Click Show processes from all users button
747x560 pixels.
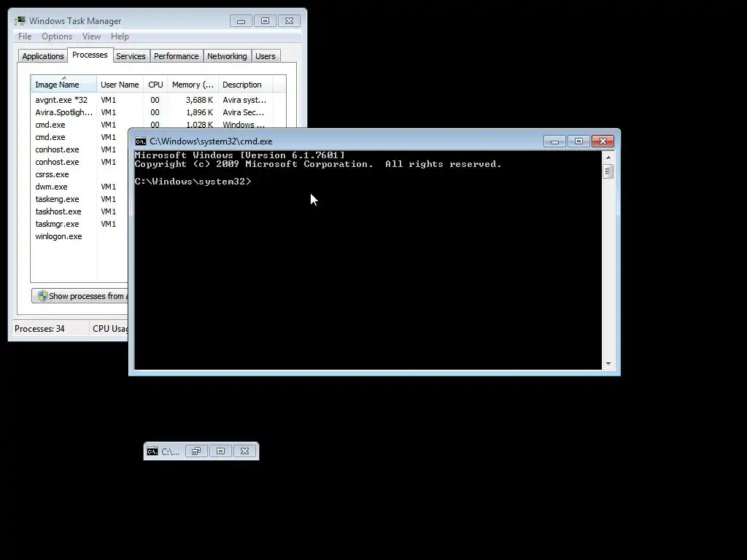point(80,296)
